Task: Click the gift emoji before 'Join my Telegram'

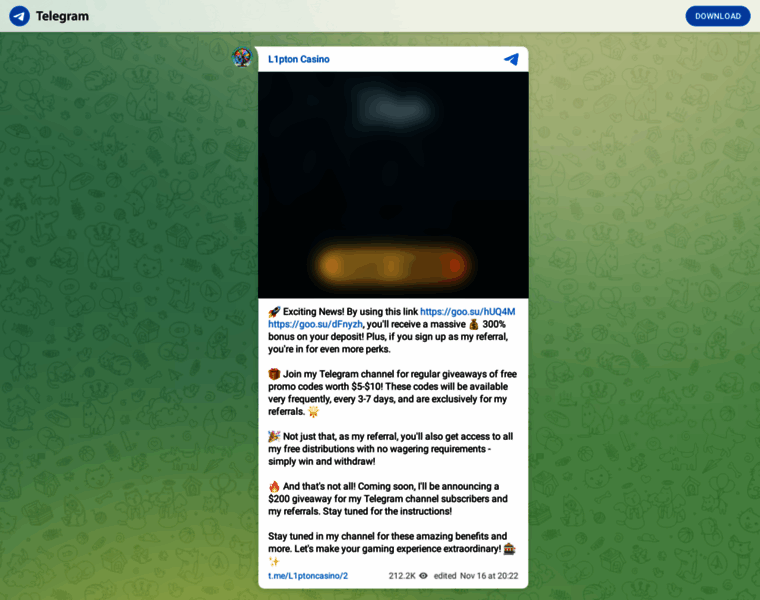Action: click(274, 374)
